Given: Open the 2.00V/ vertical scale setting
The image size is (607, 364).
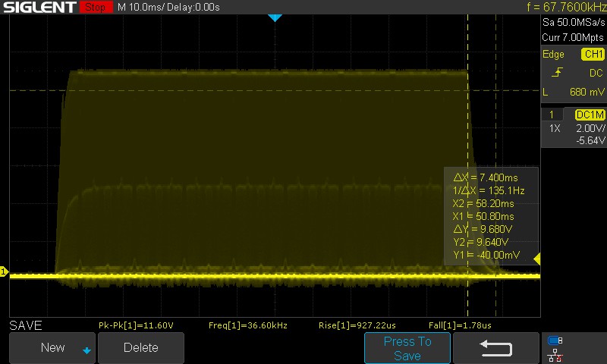Looking at the screenshot, I should coord(590,128).
